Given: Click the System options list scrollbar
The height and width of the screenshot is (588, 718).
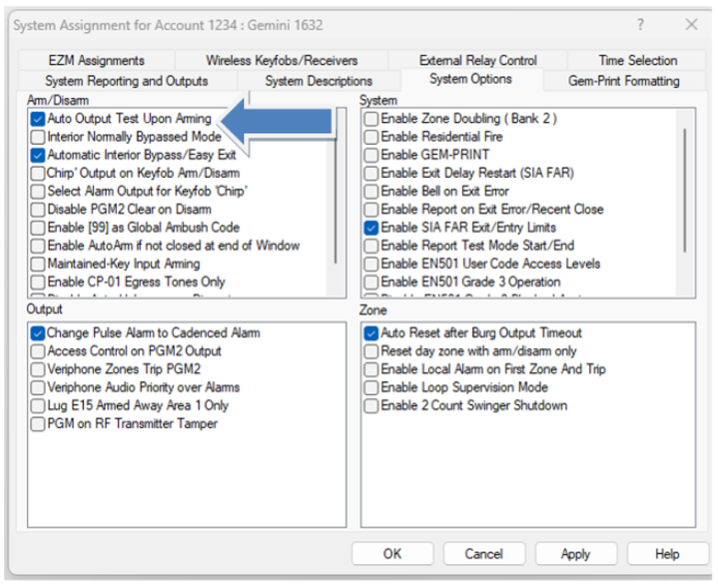Looking at the screenshot, I should click(x=685, y=191).
